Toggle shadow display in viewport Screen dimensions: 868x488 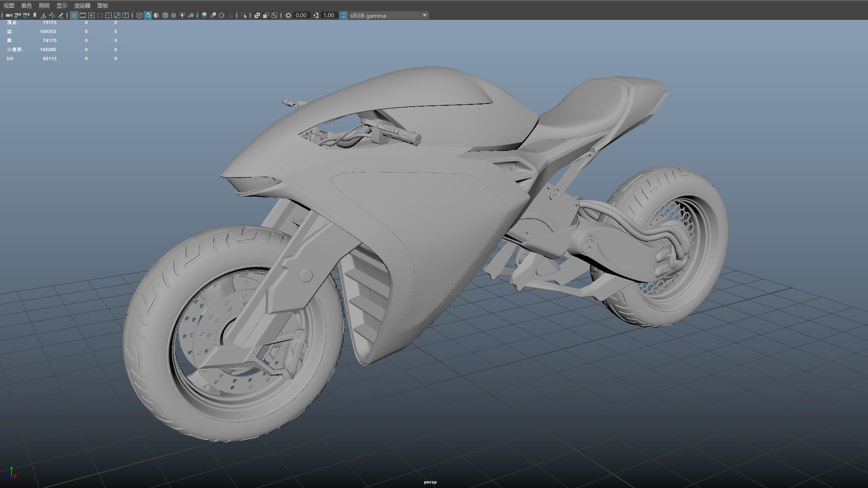[x=192, y=15]
